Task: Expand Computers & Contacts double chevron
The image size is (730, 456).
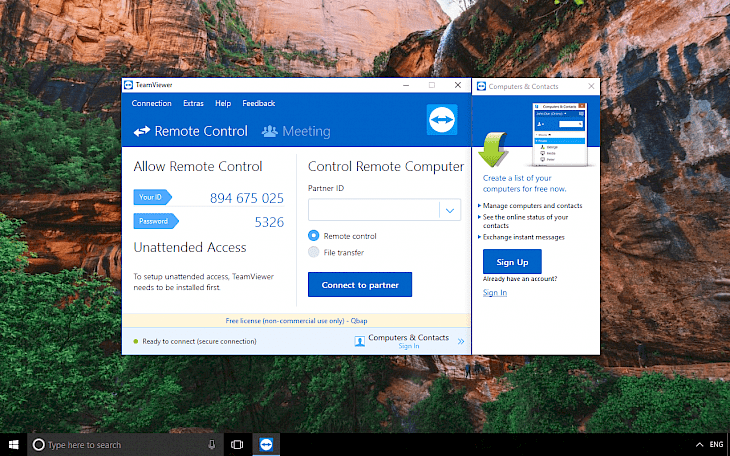Action: (461, 341)
